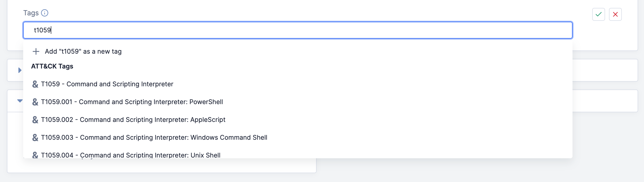Screen dimensions: 644x182
Task: Click the ATT&CK Tags group header
Action: coord(52,66)
